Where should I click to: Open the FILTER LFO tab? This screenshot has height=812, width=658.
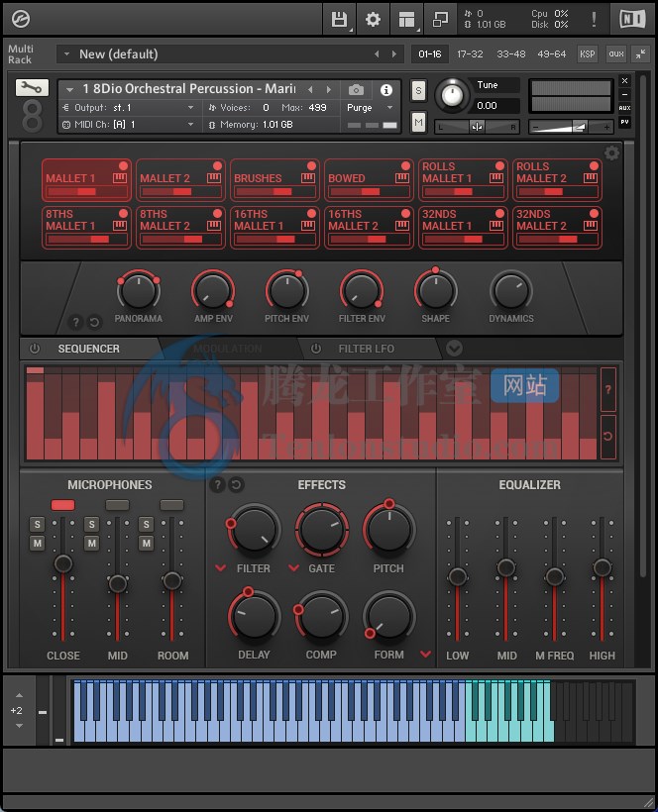click(366, 349)
